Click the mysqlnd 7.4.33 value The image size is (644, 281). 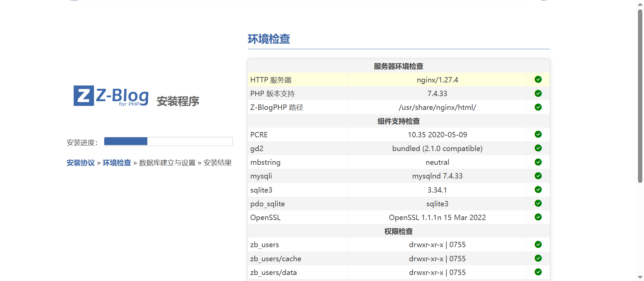click(437, 176)
